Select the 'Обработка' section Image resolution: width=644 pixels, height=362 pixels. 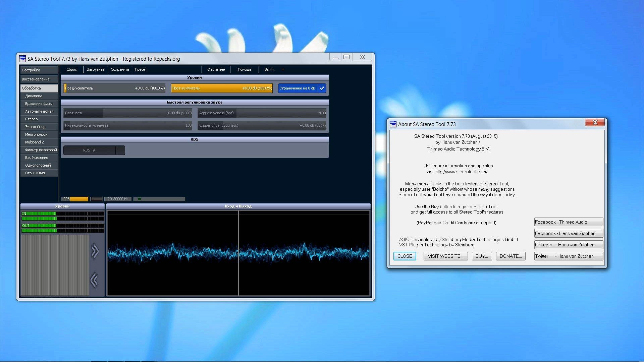(x=39, y=88)
